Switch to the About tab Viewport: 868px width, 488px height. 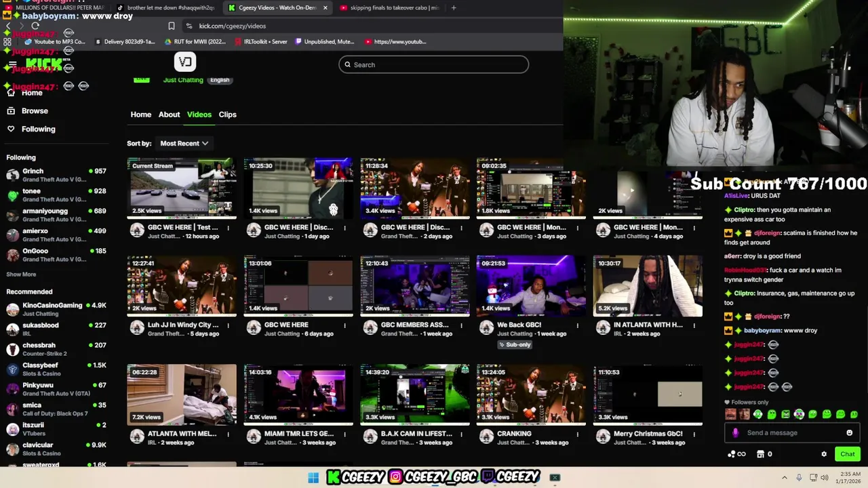[x=169, y=115]
